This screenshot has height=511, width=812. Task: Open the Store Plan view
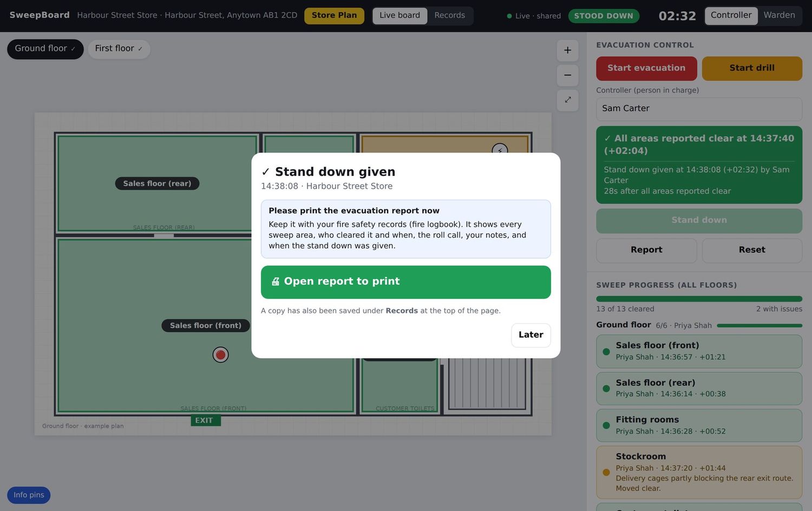pyautogui.click(x=334, y=16)
